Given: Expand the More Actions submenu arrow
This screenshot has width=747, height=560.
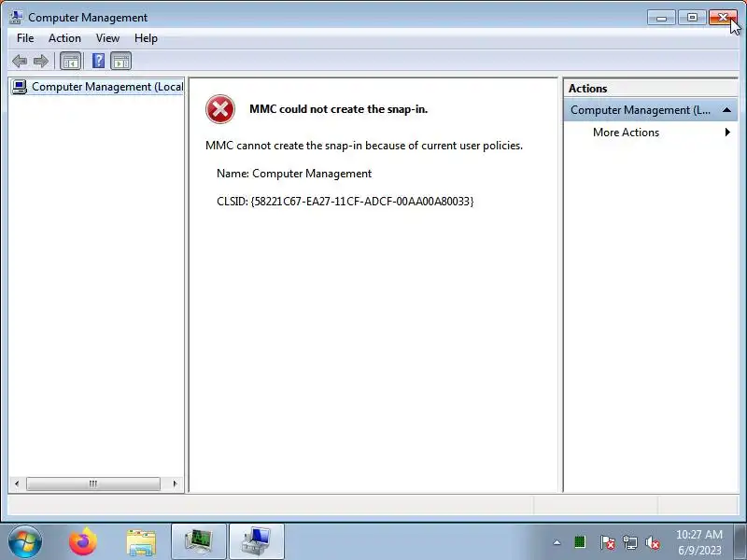Looking at the screenshot, I should point(727,133).
